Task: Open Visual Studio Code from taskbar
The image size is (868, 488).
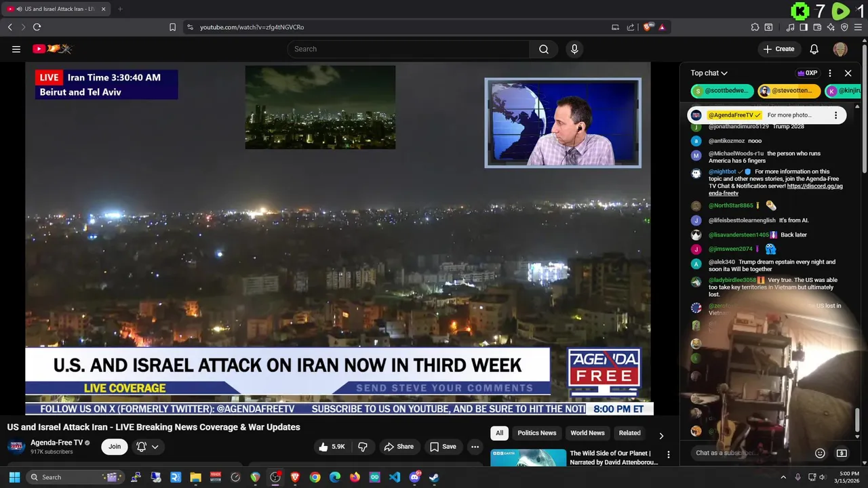Action: (395, 477)
